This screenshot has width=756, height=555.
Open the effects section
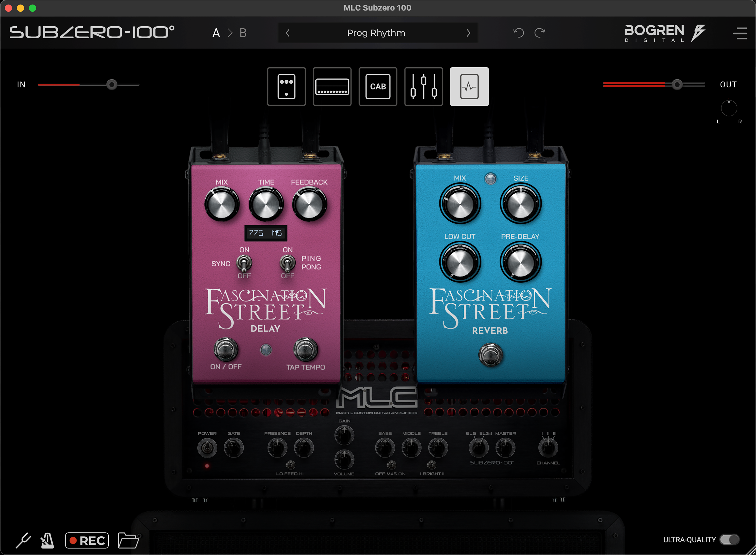click(x=469, y=86)
